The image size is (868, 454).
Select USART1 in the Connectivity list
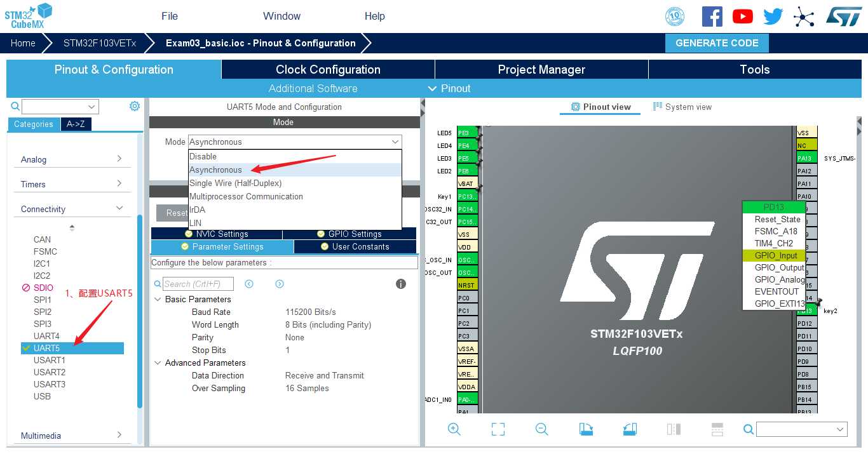tap(50, 360)
